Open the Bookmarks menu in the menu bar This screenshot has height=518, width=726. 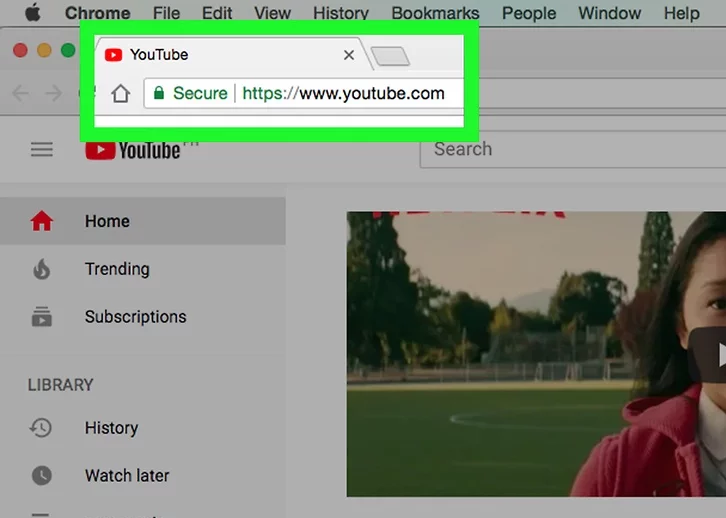[435, 13]
